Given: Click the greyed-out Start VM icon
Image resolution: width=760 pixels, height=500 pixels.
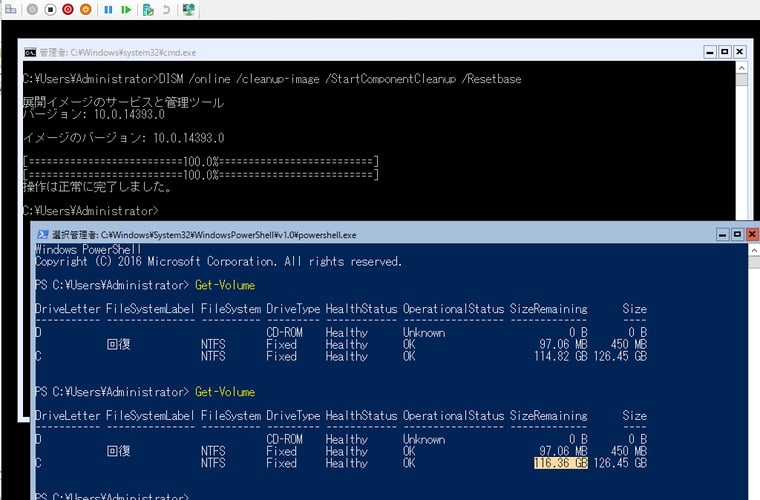Looking at the screenshot, I should (x=32, y=9).
